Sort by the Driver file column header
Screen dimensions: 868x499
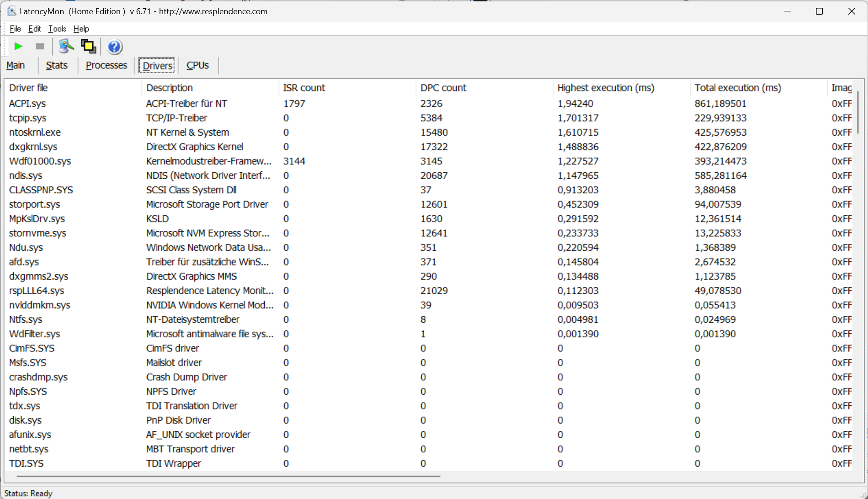[73, 88]
